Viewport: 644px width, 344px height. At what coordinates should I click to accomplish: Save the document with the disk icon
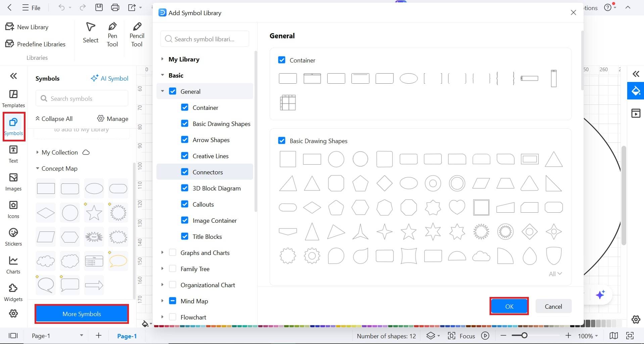(99, 7)
